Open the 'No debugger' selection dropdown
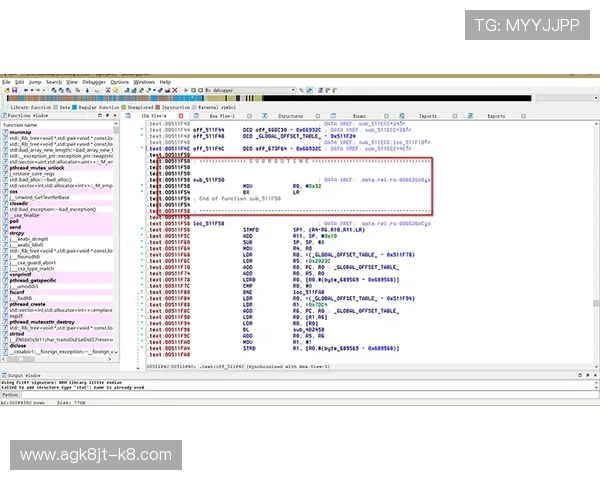Image resolution: width=600 pixels, height=480 pixels. coord(250,90)
